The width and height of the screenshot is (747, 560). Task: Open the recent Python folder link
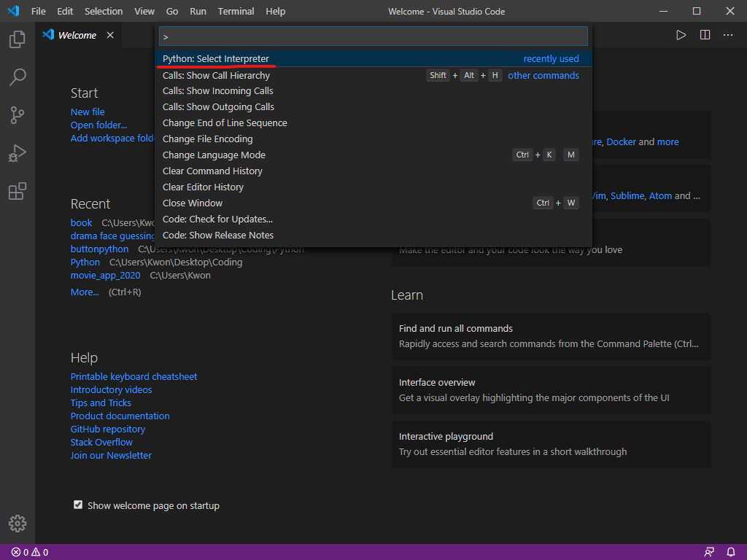(85, 262)
